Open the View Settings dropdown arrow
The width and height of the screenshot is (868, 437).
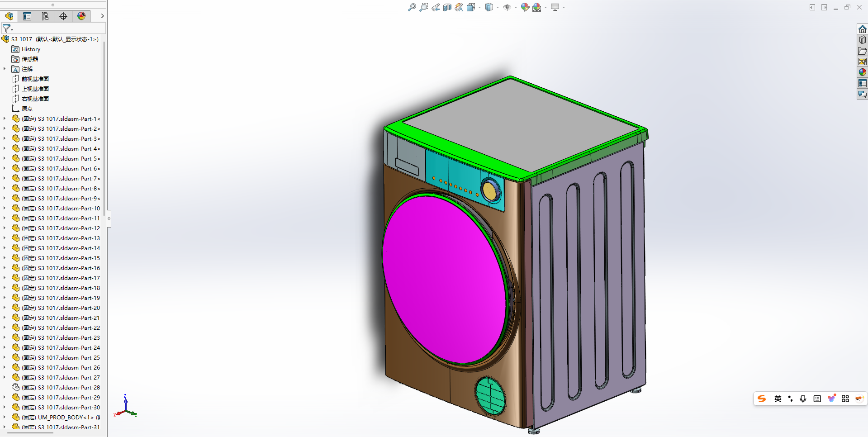(564, 8)
